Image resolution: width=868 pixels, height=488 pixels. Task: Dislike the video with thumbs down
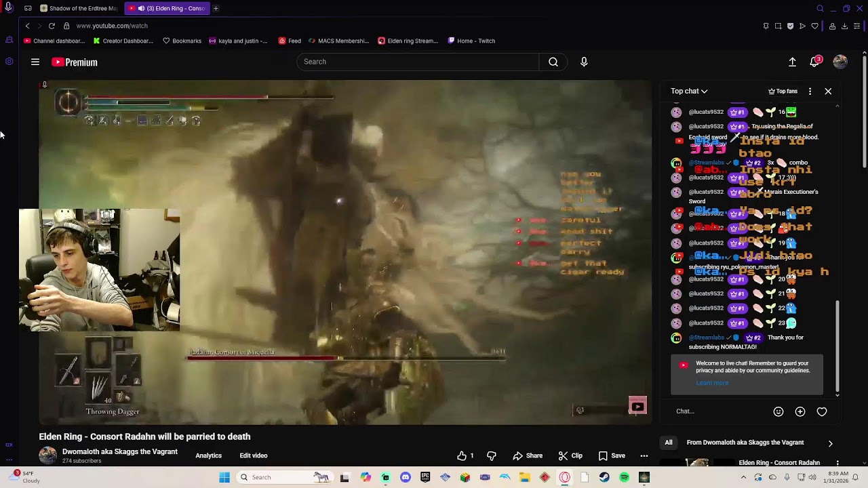[x=492, y=455]
